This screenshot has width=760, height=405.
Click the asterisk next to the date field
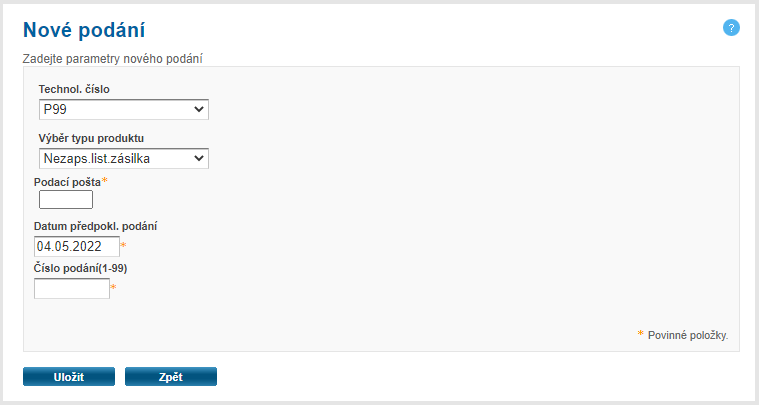tap(124, 245)
